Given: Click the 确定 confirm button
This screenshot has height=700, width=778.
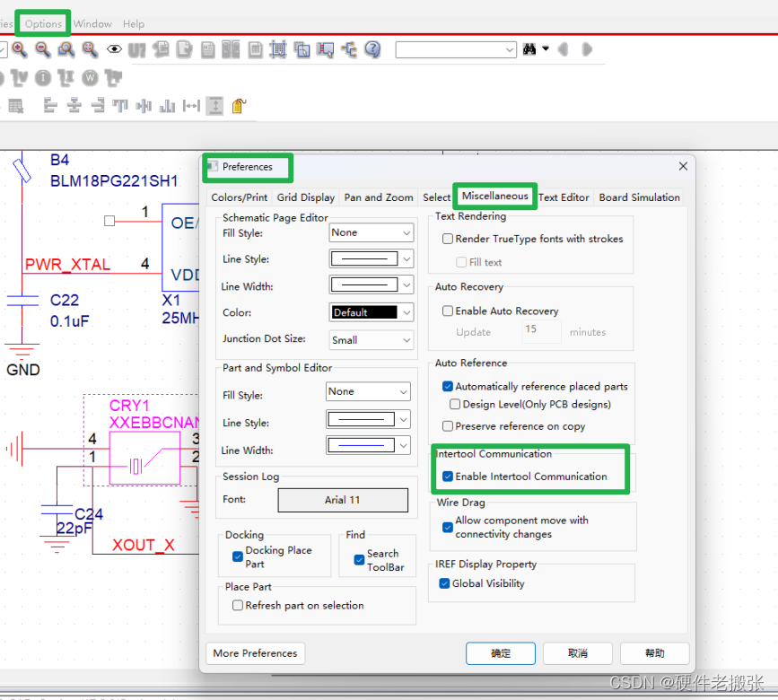Looking at the screenshot, I should (500, 653).
